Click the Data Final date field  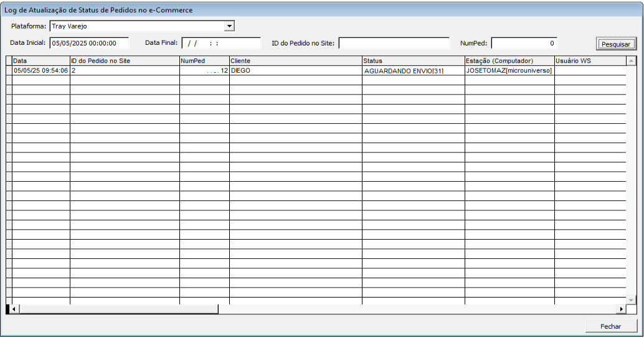pos(221,43)
